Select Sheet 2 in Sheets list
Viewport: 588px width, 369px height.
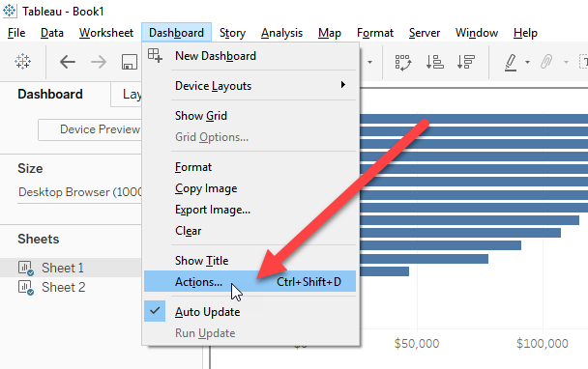click(64, 287)
